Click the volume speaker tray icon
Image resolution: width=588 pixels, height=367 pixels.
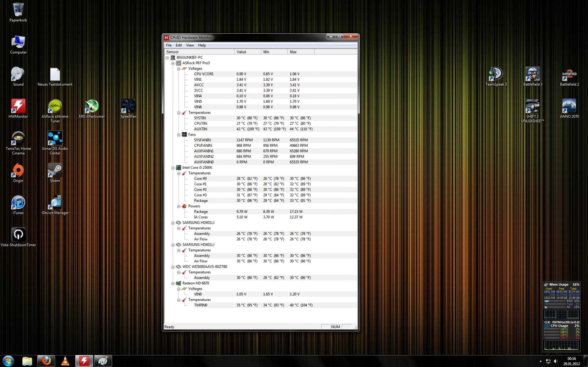pos(556,361)
